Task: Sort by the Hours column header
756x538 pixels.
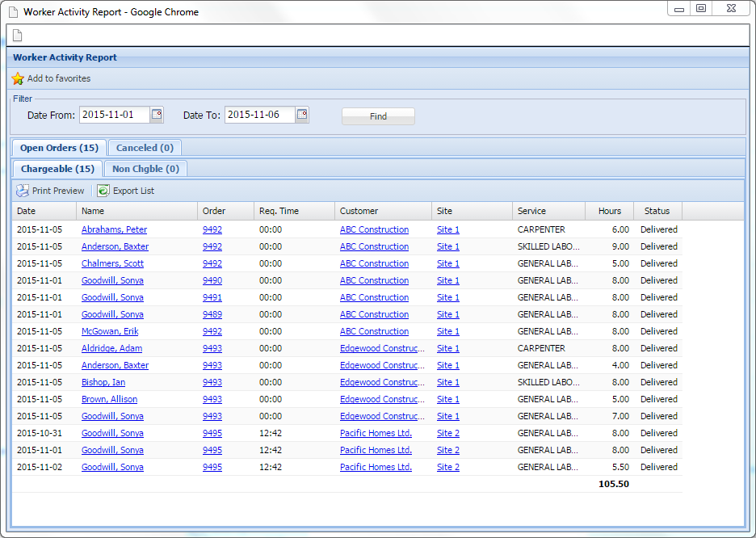Action: [x=610, y=211]
